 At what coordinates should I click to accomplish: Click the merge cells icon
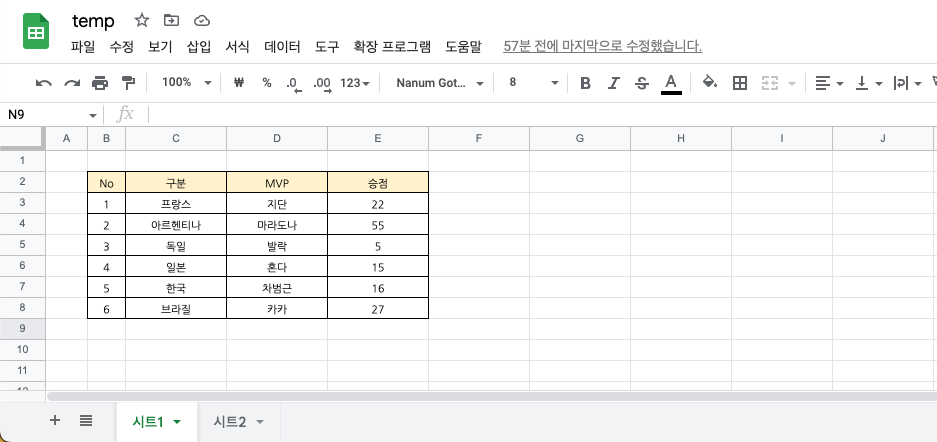(x=770, y=83)
